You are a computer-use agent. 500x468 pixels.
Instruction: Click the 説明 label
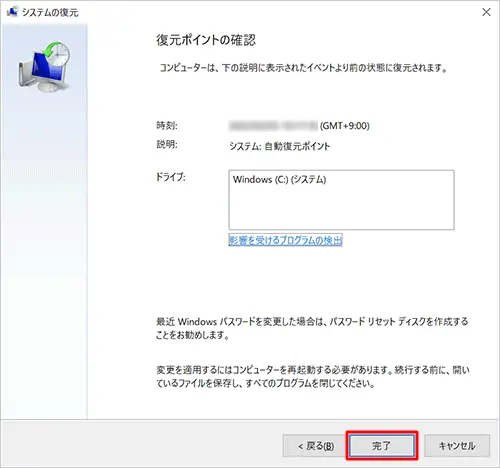pos(167,144)
